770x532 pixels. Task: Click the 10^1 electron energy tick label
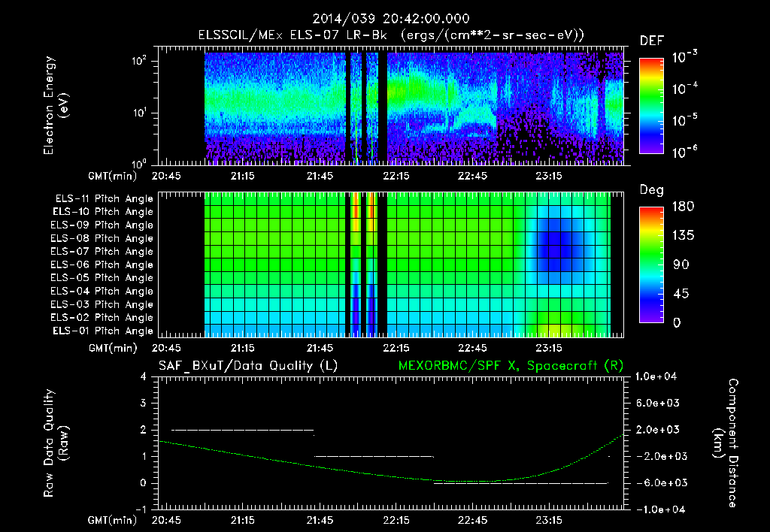tap(139, 113)
